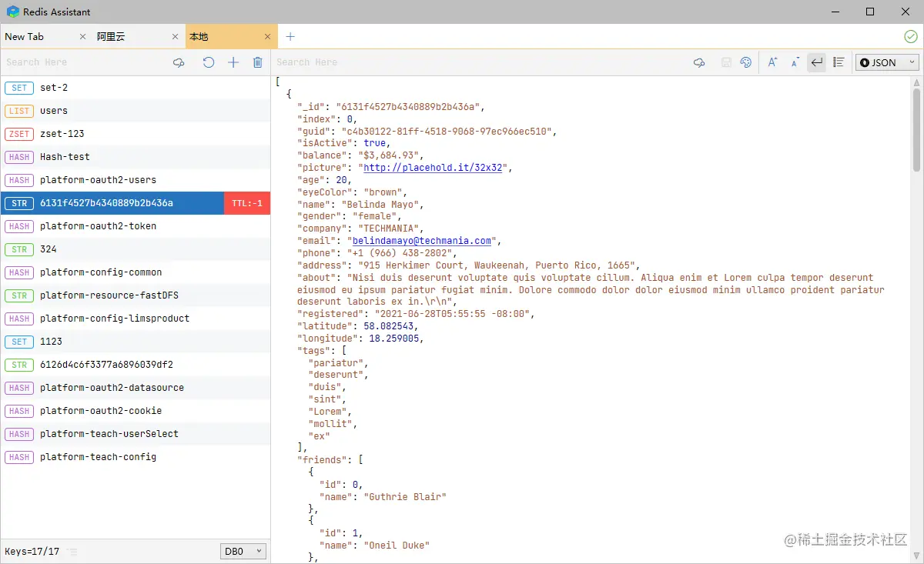Click the key search icon in left toolbar
The height and width of the screenshot is (564, 924).
point(179,62)
